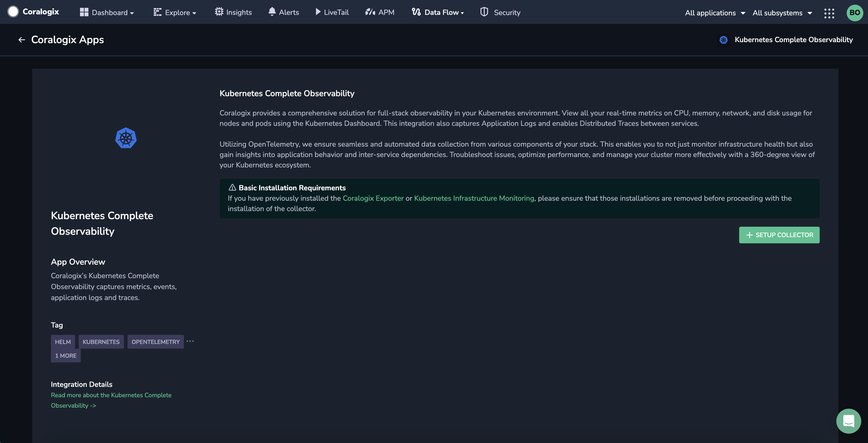Expand the Explore dropdown menu

tap(195, 13)
